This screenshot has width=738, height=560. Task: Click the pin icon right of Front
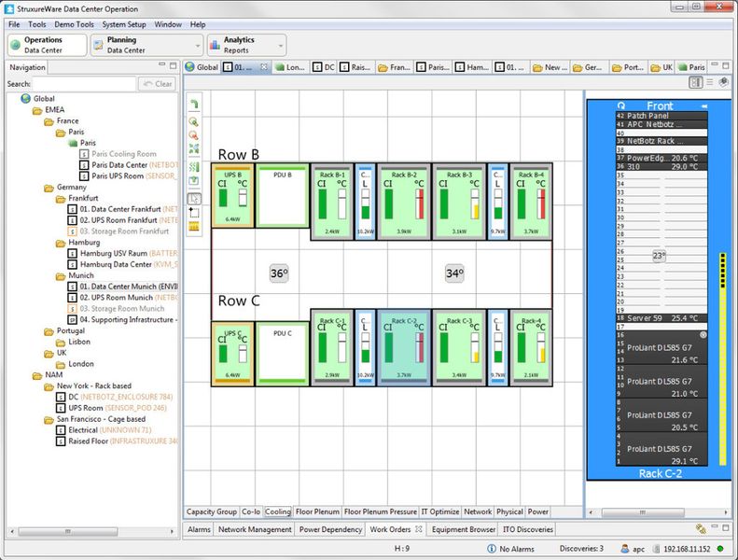(x=704, y=106)
